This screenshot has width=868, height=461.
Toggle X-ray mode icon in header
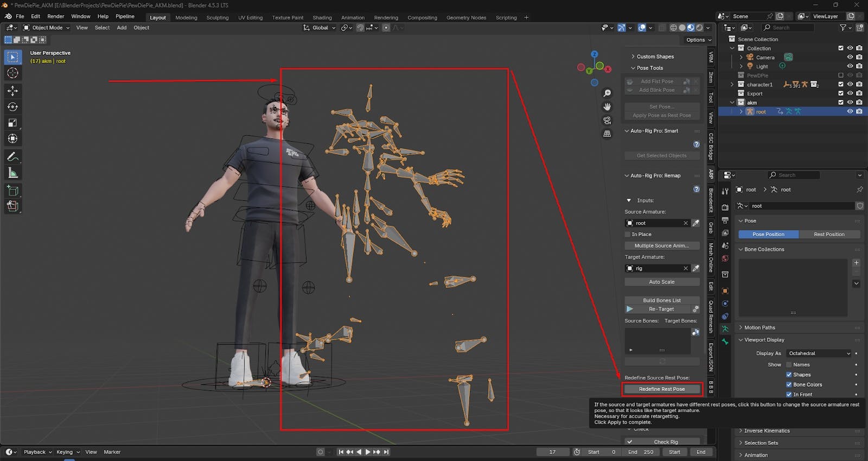[x=662, y=28]
